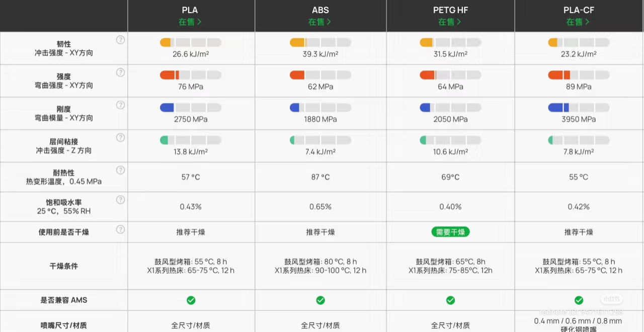The width and height of the screenshot is (644, 332).
Task: Open the ABS 在售 link
Action: 320,22
